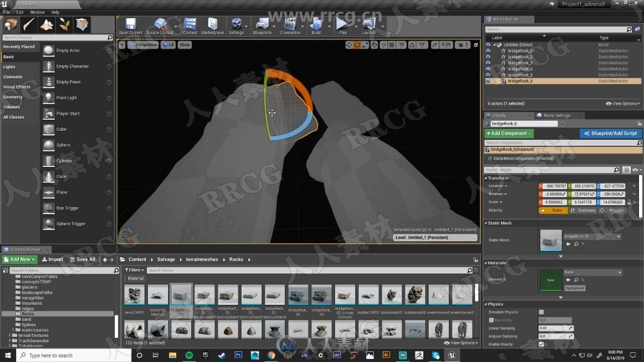Enable Simulate Physics checkbox
This screenshot has width=644, height=362.
click(x=541, y=312)
